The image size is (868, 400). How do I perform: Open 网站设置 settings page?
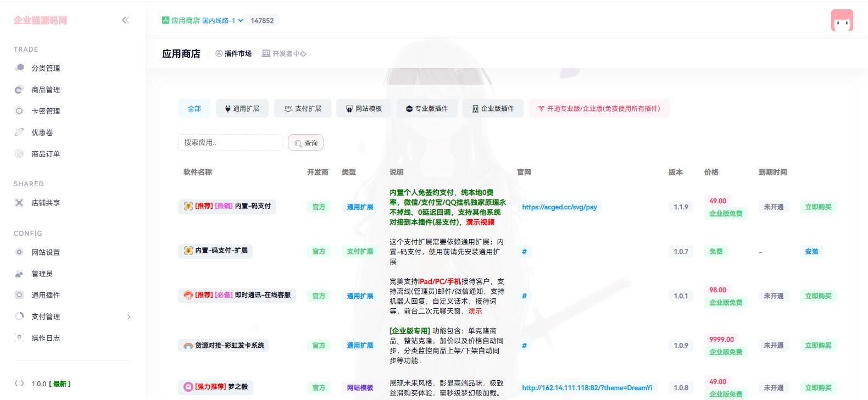click(x=46, y=252)
